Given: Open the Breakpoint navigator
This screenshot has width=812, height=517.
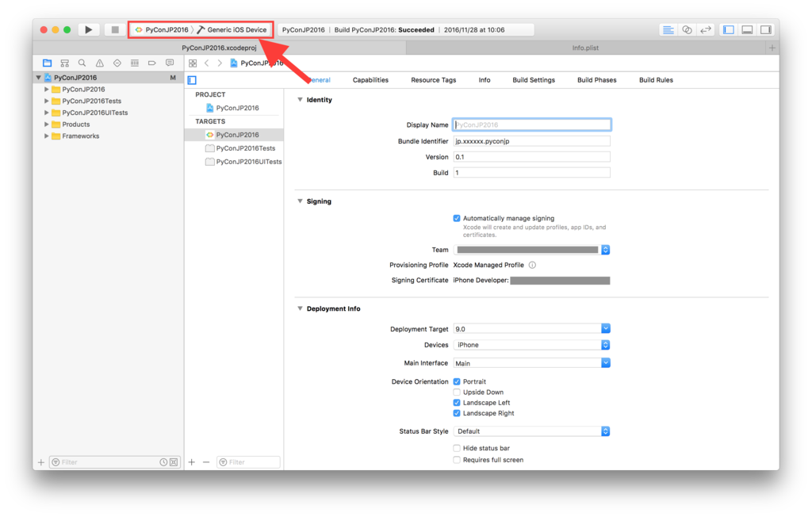Looking at the screenshot, I should pyautogui.click(x=151, y=63).
